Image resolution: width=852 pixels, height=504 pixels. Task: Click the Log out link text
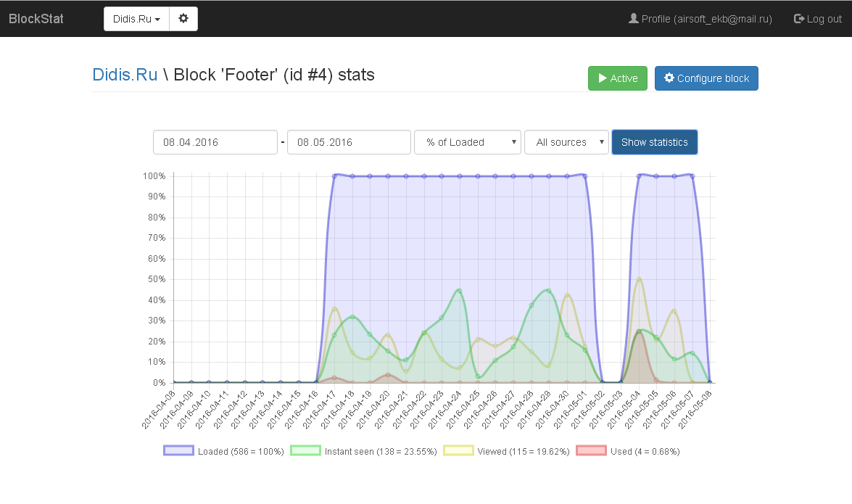click(824, 19)
